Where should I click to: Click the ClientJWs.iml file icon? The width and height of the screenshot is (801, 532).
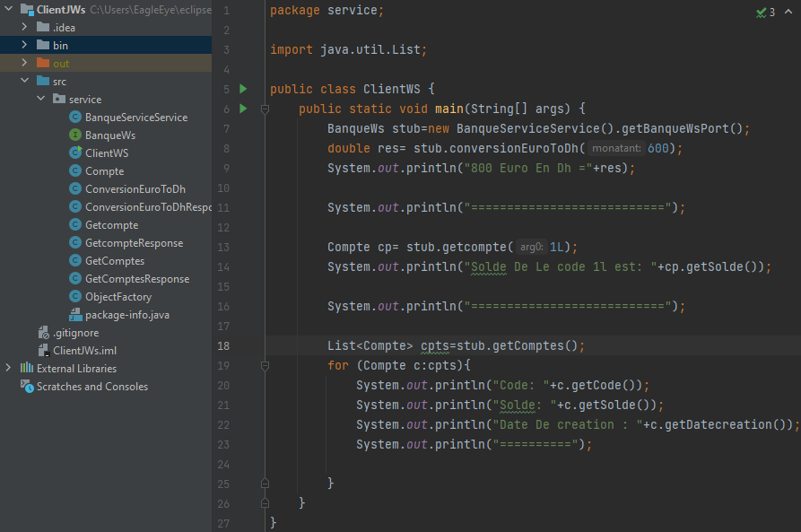[x=43, y=351]
